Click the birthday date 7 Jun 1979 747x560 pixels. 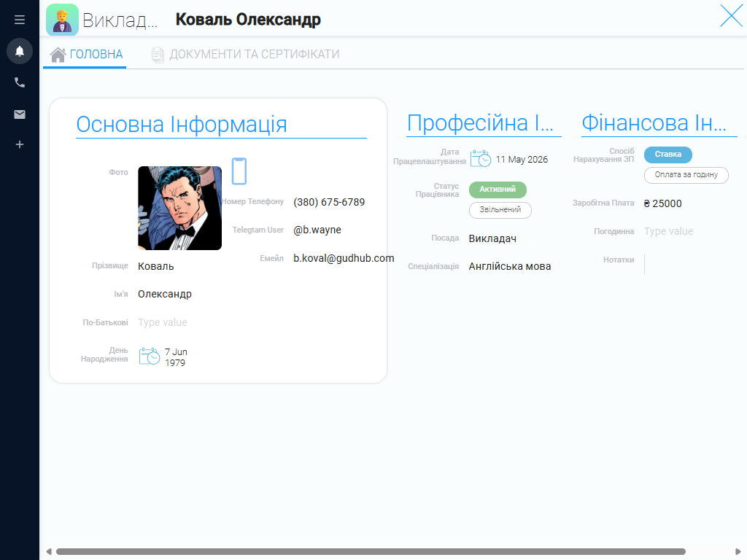(176, 357)
